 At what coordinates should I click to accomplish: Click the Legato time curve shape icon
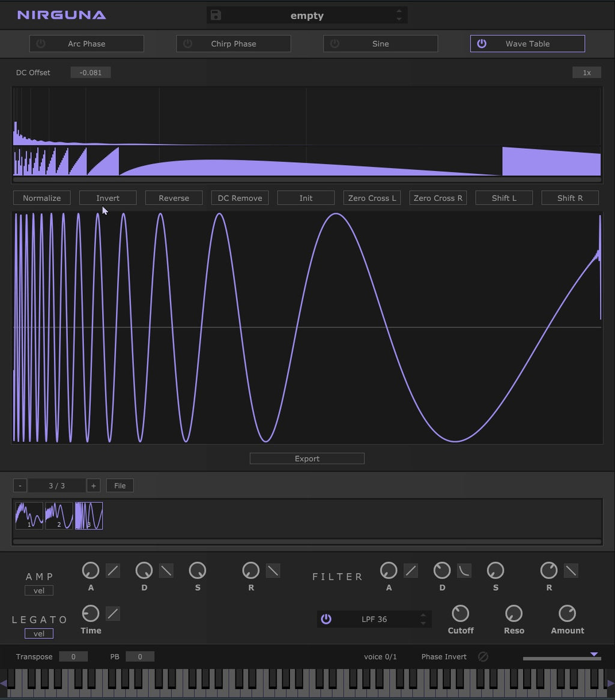[113, 614]
